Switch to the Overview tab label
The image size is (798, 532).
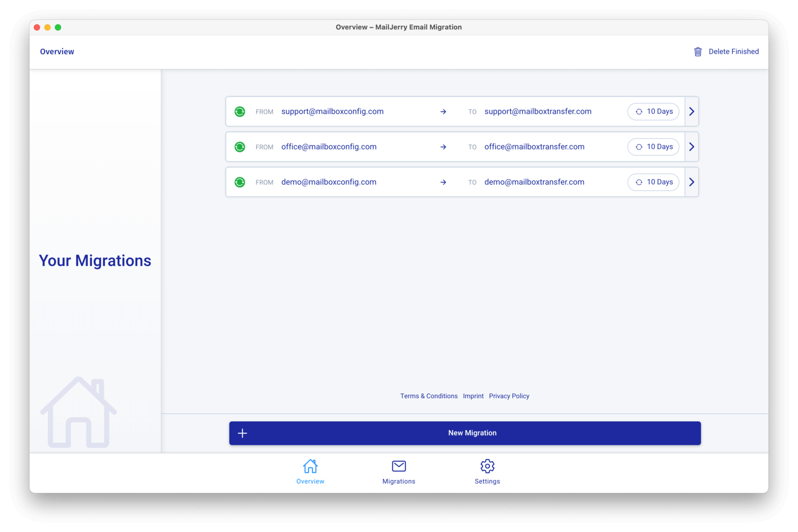310,481
